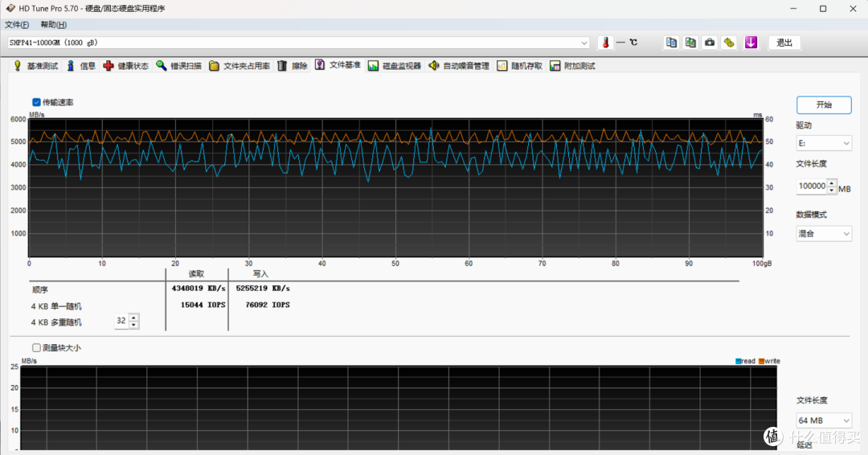Open the 磁盘监视器 disk monitor tab

(395, 66)
